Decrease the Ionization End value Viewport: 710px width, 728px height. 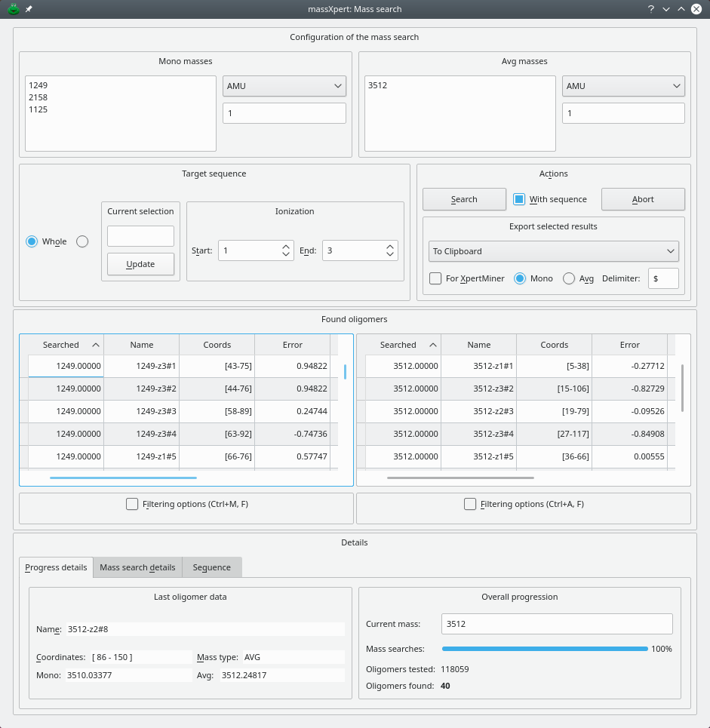coord(390,255)
